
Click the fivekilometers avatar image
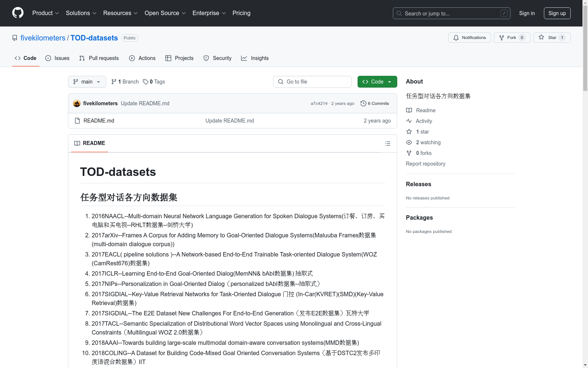coord(77,103)
